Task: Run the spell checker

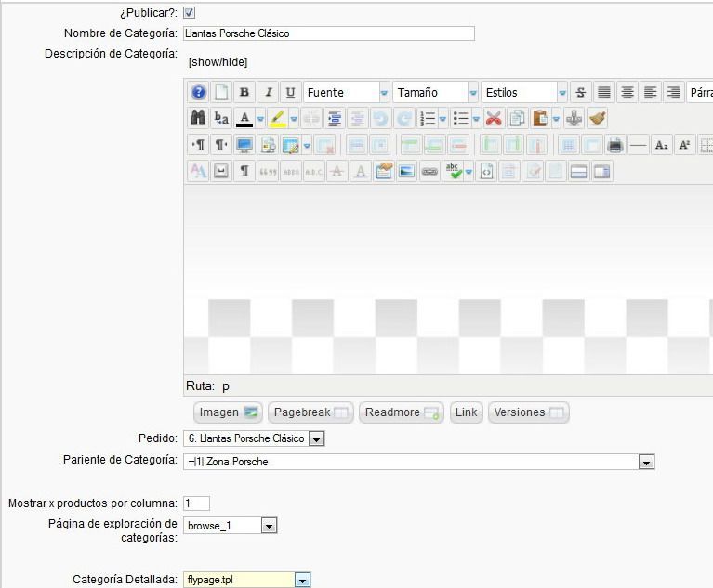Action: coord(453,171)
